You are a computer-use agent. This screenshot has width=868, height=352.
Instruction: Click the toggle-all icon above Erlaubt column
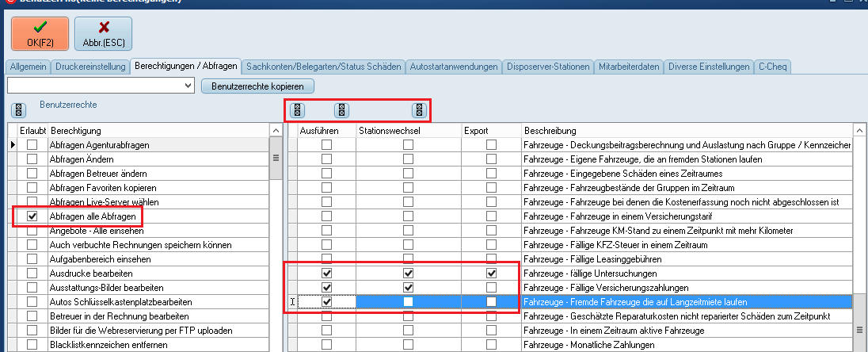pyautogui.click(x=17, y=110)
